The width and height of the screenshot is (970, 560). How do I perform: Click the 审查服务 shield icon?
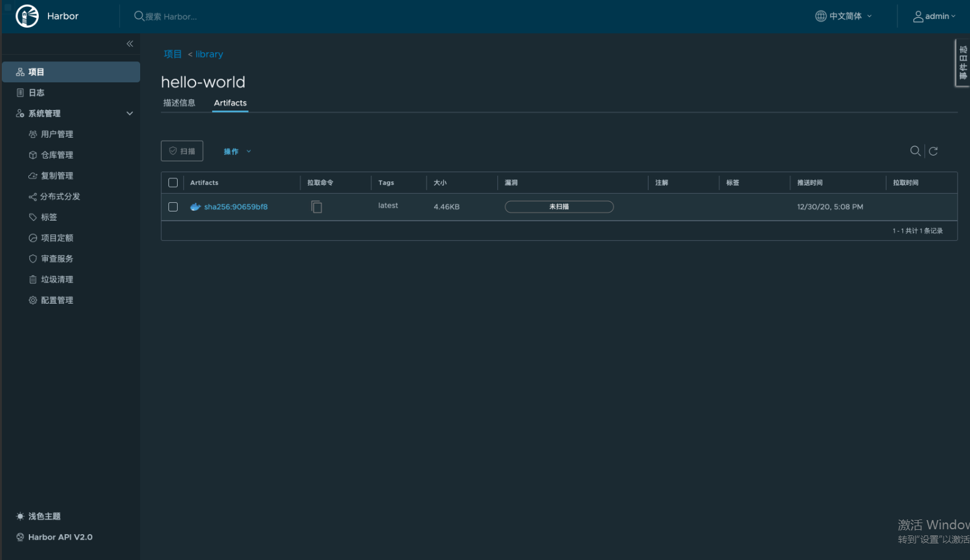33,259
